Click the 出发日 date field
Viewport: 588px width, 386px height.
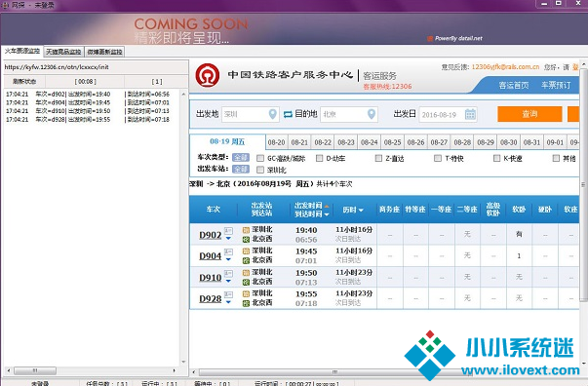click(449, 114)
